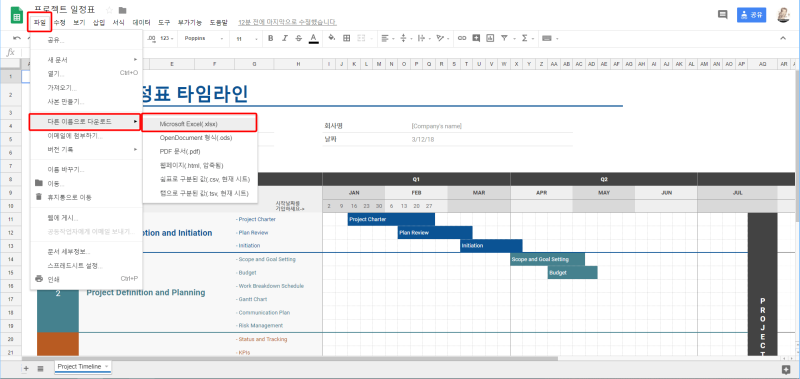
Task: Collapse the toolbar using the chevron
Action: coord(783,38)
